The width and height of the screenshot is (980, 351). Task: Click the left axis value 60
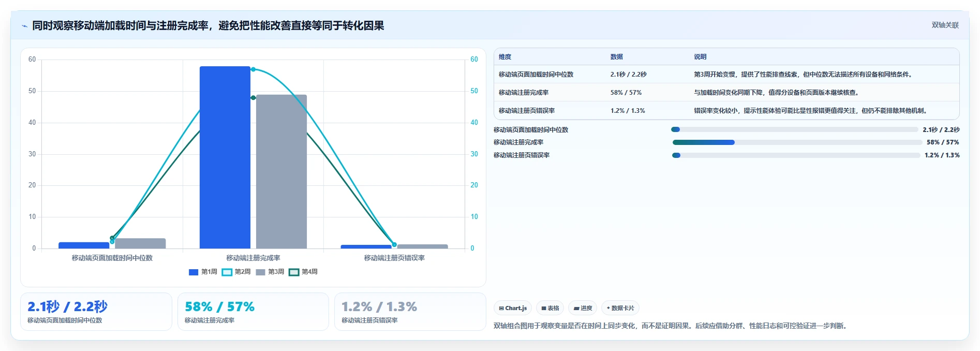coord(32,60)
